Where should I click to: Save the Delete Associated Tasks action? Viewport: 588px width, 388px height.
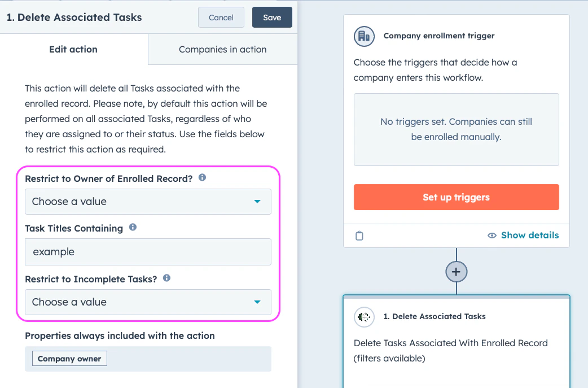click(272, 17)
